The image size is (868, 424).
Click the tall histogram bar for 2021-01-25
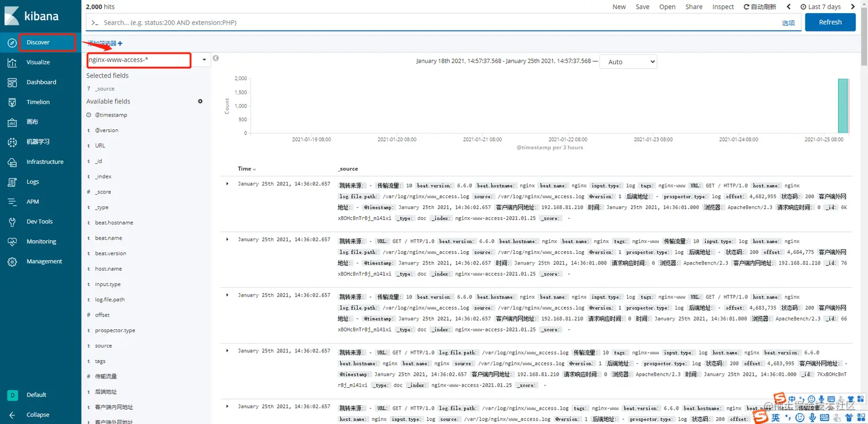tap(842, 106)
